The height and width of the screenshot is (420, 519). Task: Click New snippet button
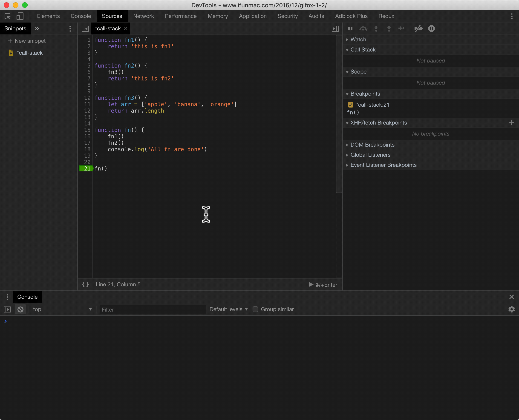[x=27, y=41]
